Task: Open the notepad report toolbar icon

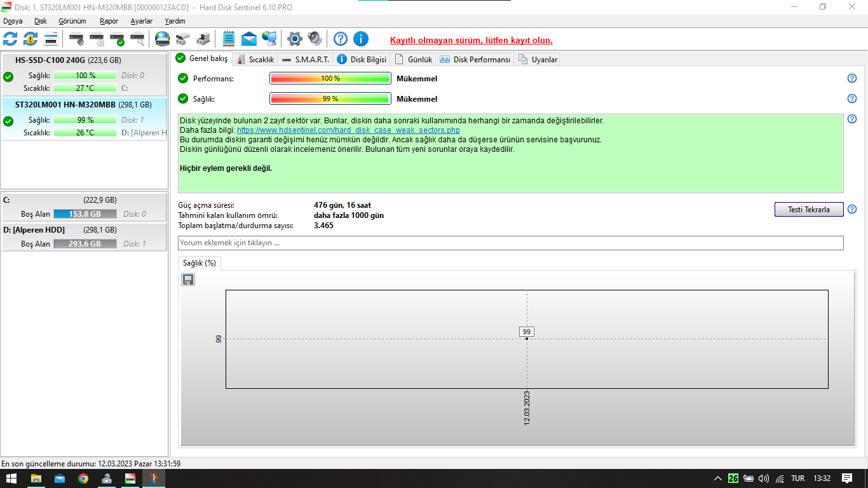Action: point(229,39)
